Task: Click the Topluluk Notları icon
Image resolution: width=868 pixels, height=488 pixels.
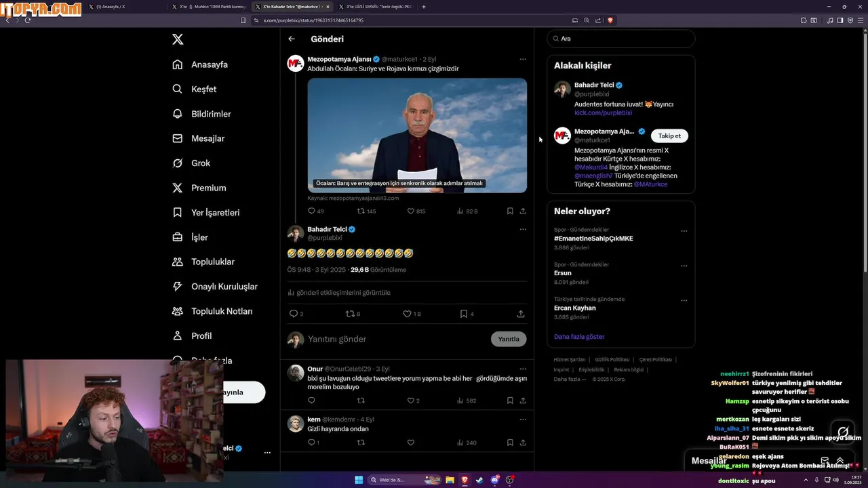Action: point(178,311)
